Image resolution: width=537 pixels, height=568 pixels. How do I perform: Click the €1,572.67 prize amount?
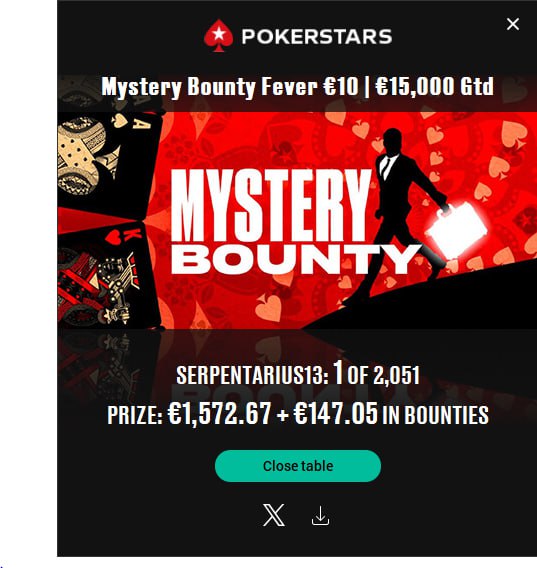219,413
